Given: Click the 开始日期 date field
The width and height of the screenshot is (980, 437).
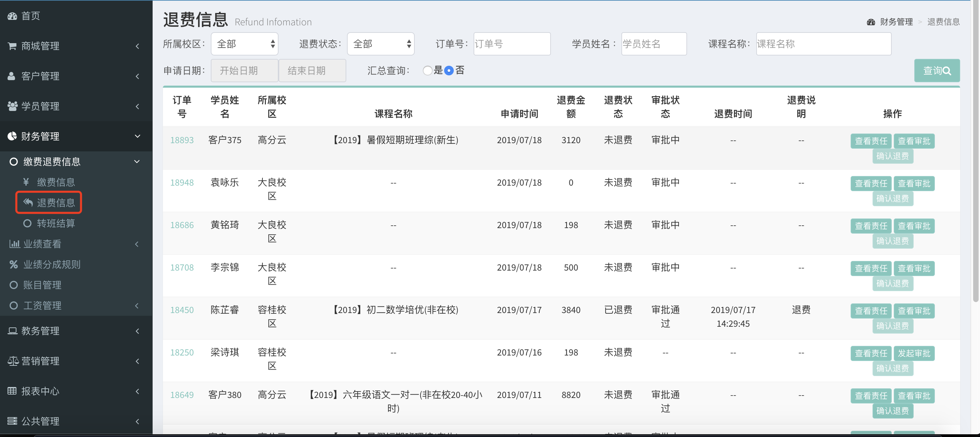Looking at the screenshot, I should point(244,71).
